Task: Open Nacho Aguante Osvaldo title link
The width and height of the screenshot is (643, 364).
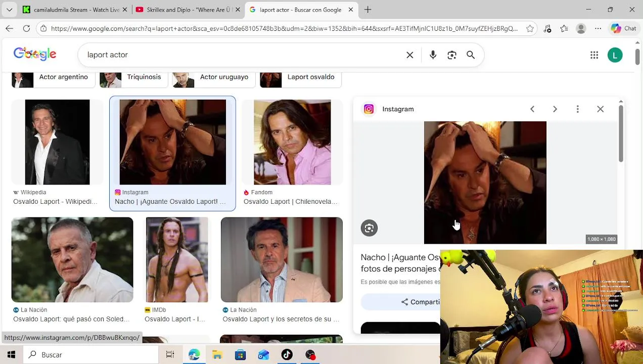Action: coord(400,263)
